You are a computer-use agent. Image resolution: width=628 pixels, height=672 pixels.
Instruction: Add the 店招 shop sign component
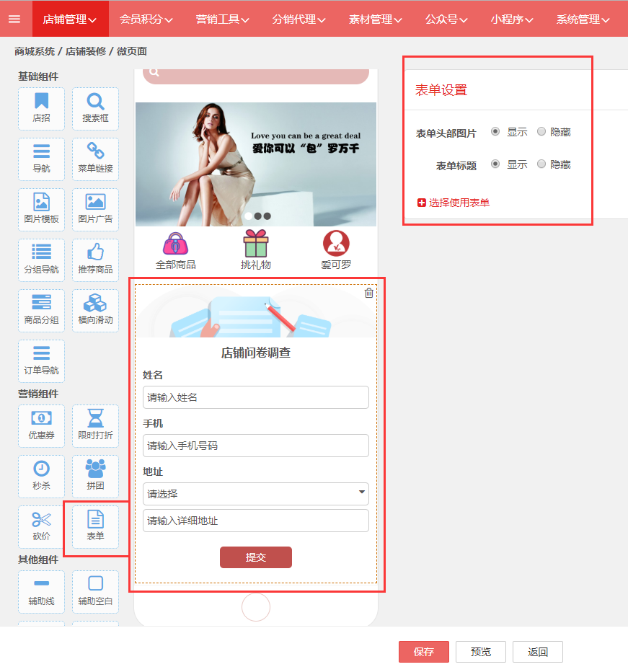point(41,109)
